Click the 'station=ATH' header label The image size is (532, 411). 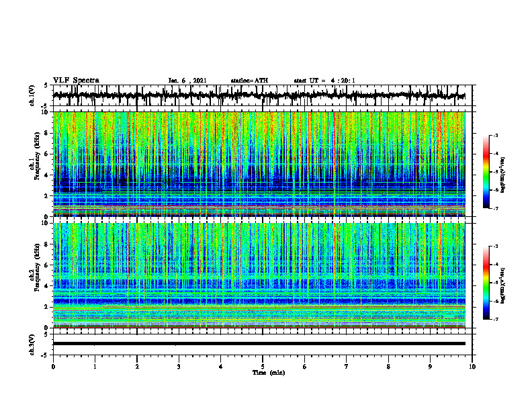(x=249, y=81)
